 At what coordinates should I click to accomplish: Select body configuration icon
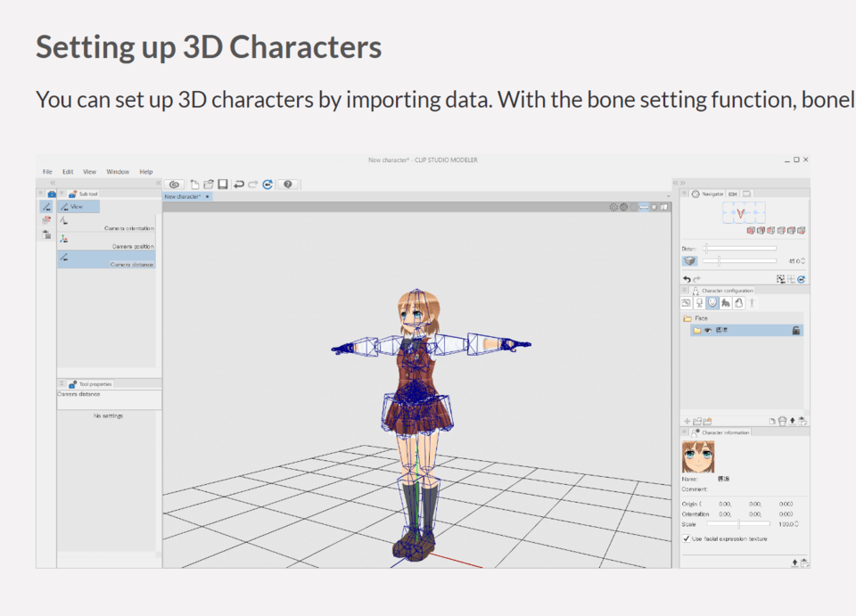pos(699,303)
